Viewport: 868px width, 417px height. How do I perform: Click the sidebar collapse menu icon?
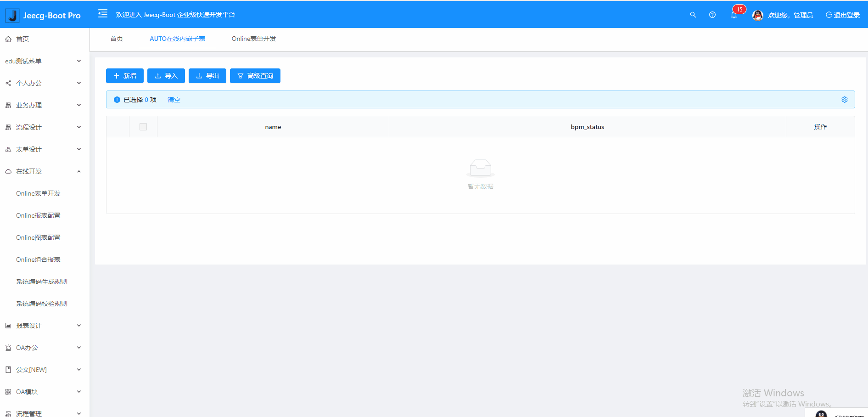(103, 14)
